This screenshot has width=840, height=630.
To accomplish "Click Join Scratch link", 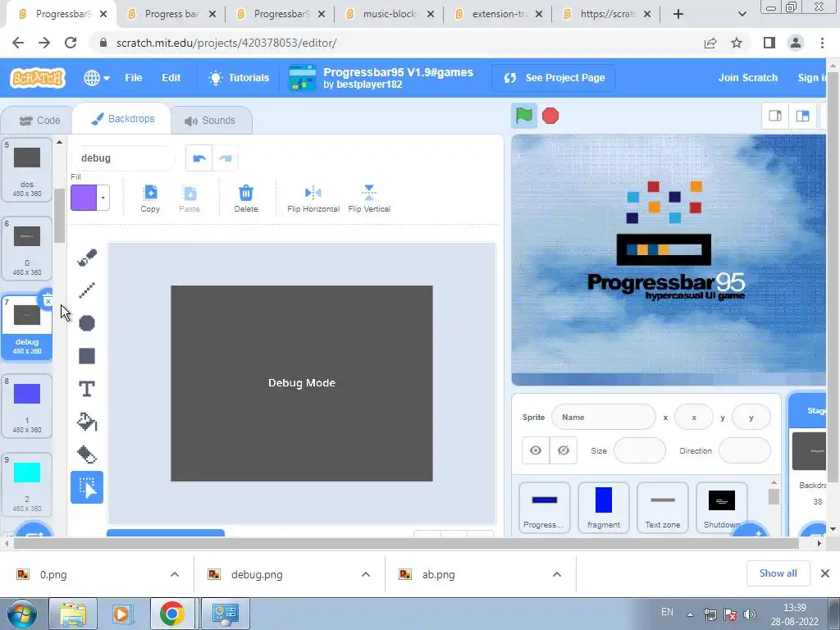I will click(747, 78).
